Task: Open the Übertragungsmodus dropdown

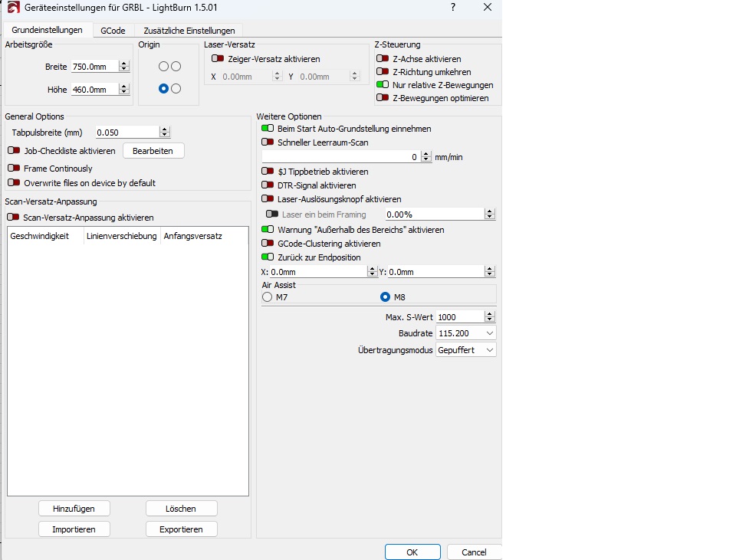Action: 465,350
